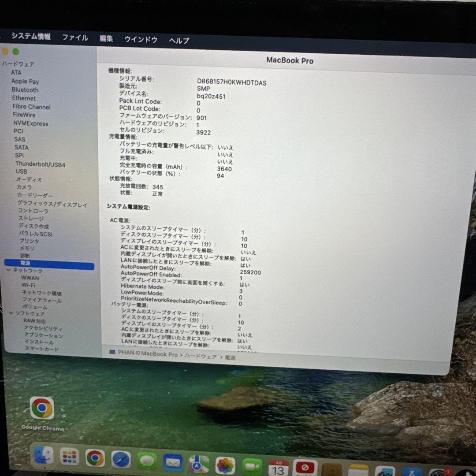476x476 pixels.
Task: Click PHAN の MacBook Pro in path bar
Action: click(x=148, y=353)
